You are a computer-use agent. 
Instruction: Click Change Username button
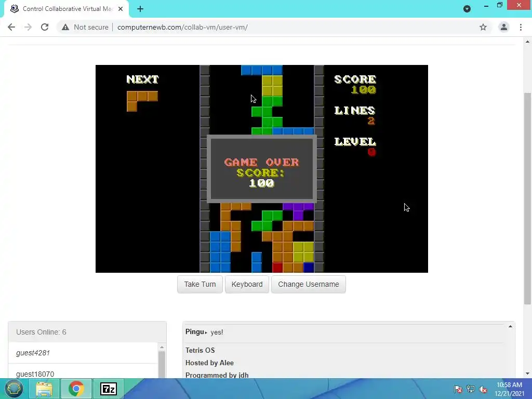[x=309, y=284]
